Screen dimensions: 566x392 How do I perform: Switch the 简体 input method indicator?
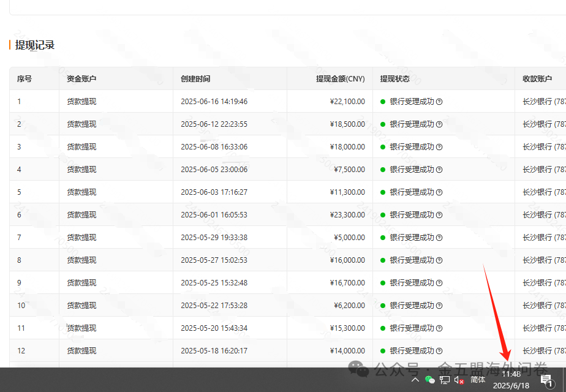[478, 380]
